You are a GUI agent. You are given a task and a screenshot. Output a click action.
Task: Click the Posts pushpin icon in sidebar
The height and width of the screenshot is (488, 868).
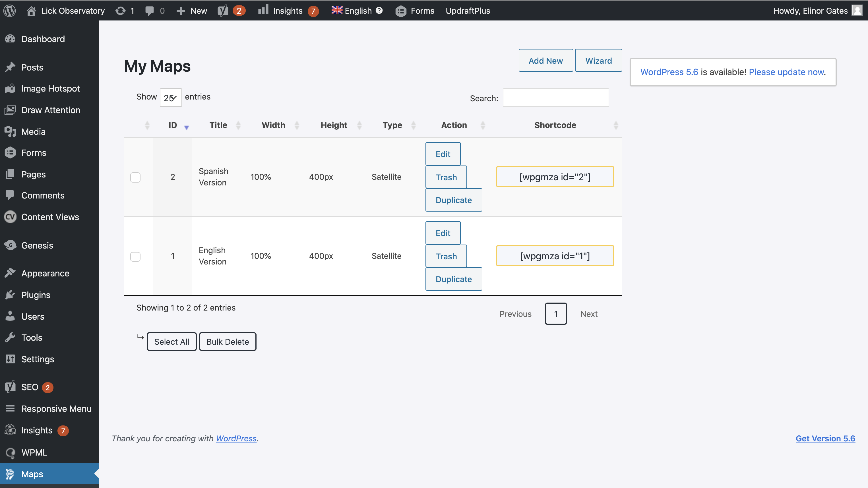coord(10,67)
